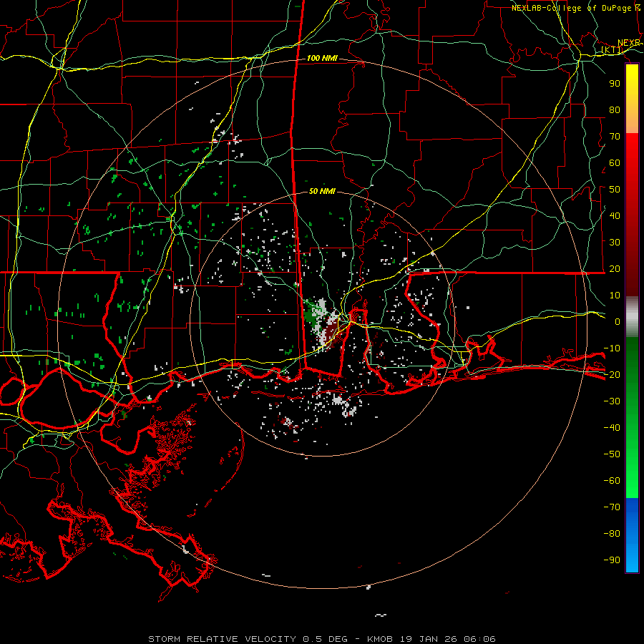Screen dimensions: 644x644
Task: Click the "19 JAN 26 06:06" timestamp
Action: coord(448,639)
